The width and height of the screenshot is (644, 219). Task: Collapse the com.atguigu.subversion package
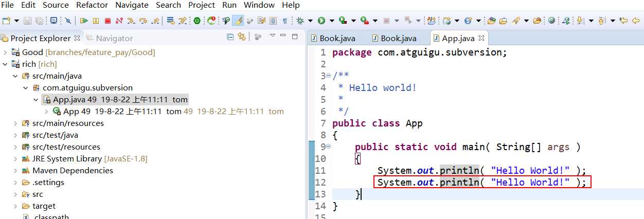pyautogui.click(x=25, y=88)
